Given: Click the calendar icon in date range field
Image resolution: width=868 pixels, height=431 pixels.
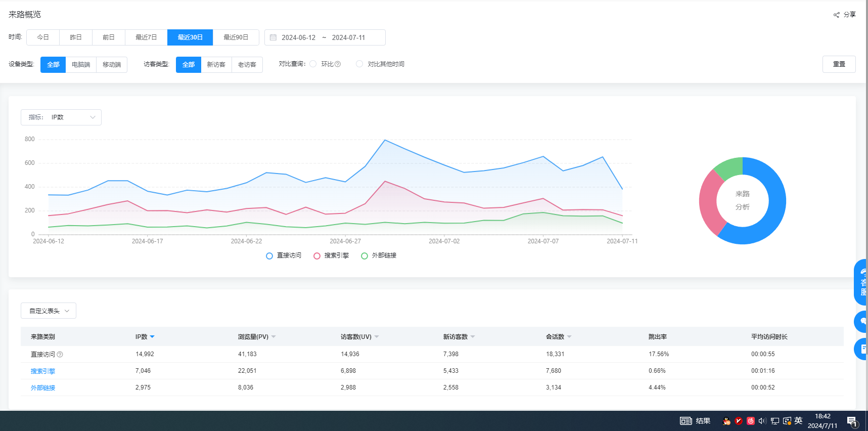Looking at the screenshot, I should [273, 37].
